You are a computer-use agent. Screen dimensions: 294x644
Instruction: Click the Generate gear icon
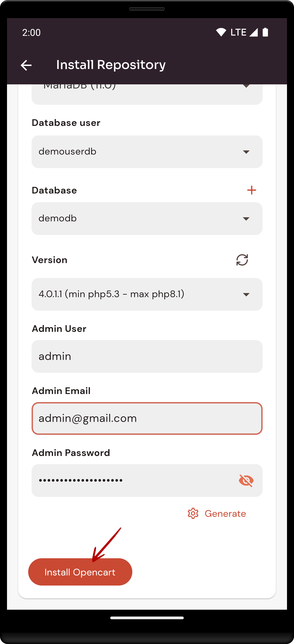(193, 513)
